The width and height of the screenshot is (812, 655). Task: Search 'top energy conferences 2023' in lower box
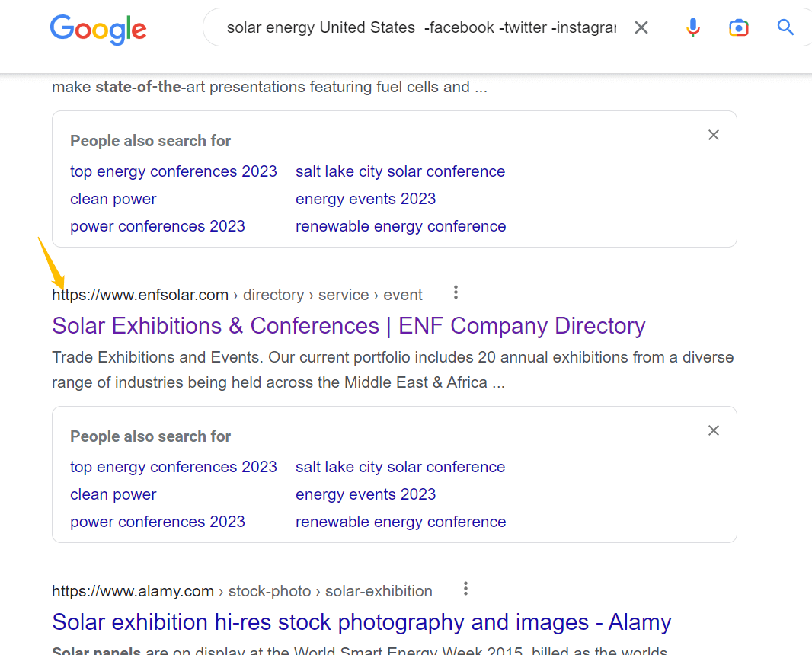174,467
